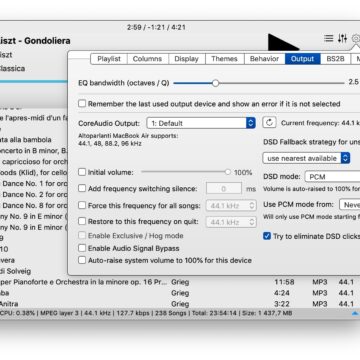The image size is (360, 360).
Task: Click the EQ bandwidth slider knob
Action: click(x=216, y=83)
